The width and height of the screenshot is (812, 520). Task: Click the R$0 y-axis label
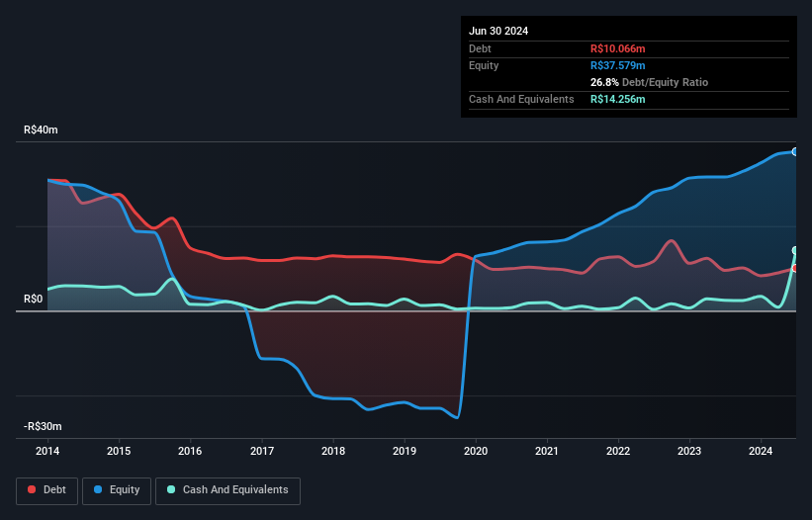[34, 300]
